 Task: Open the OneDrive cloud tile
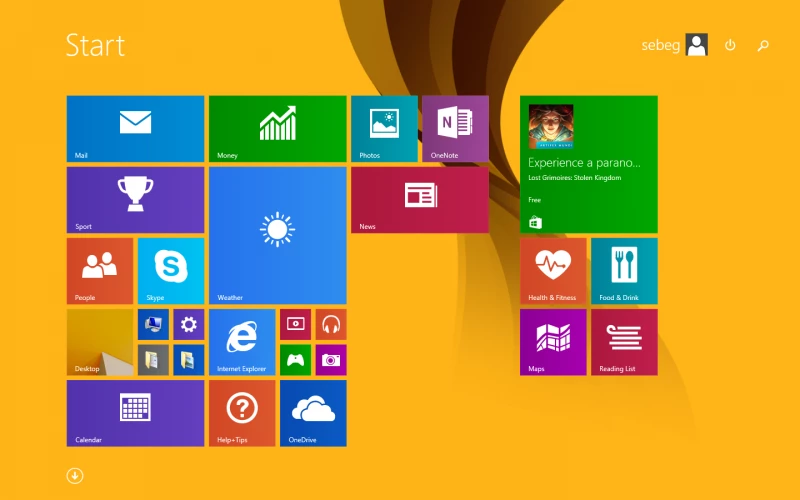point(313,413)
